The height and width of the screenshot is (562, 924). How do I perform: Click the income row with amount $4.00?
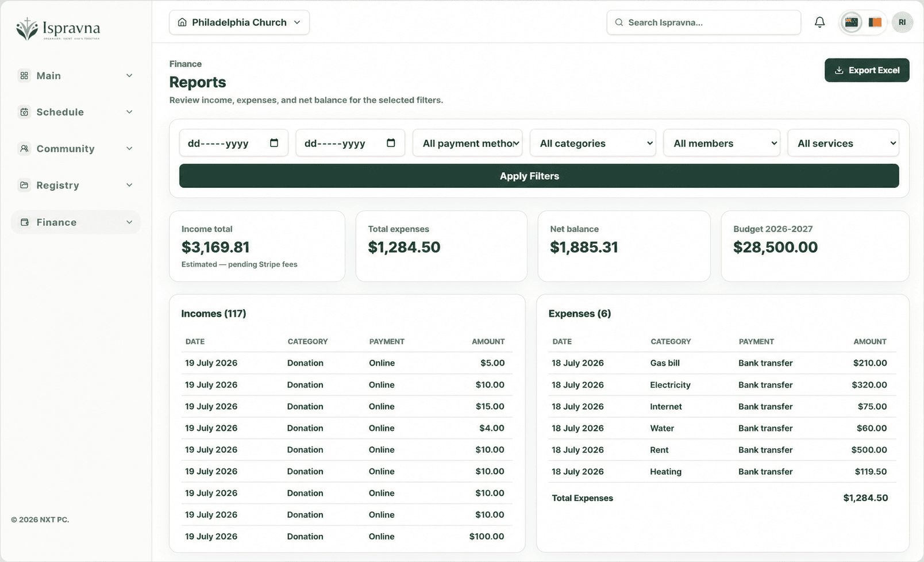[347, 428]
